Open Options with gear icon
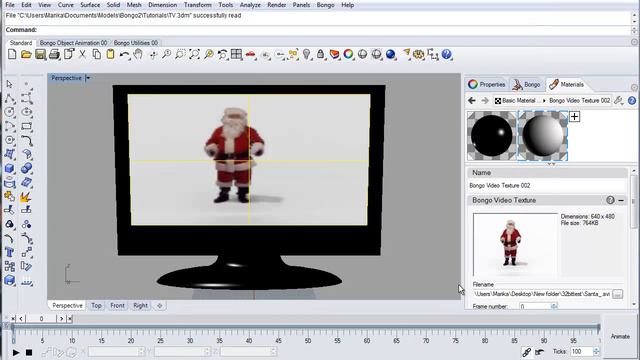Screen dimensions: 640x360 pos(418,54)
